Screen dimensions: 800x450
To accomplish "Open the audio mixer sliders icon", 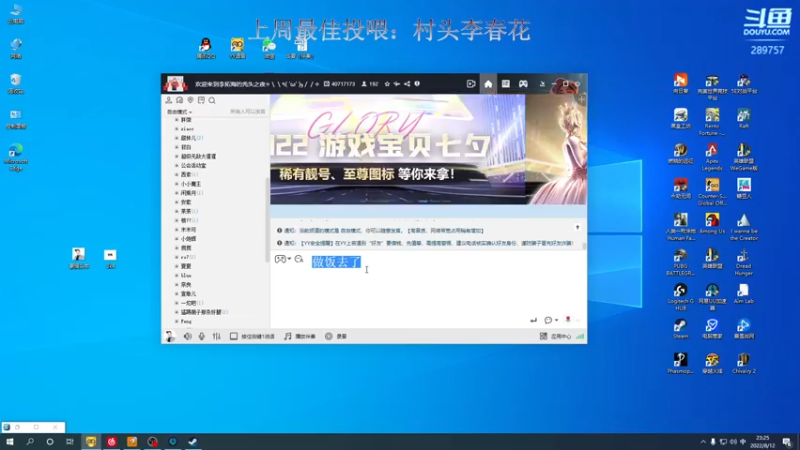I will [x=216, y=336].
